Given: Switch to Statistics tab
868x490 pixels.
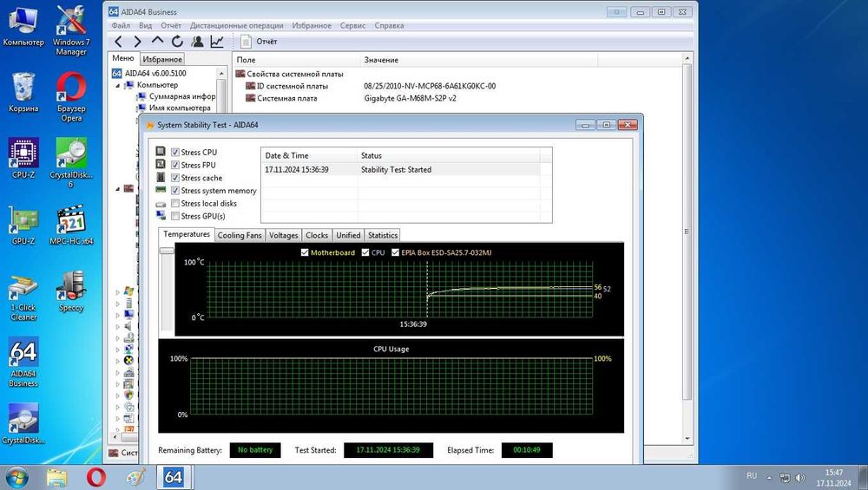Looking at the screenshot, I should tap(383, 235).
